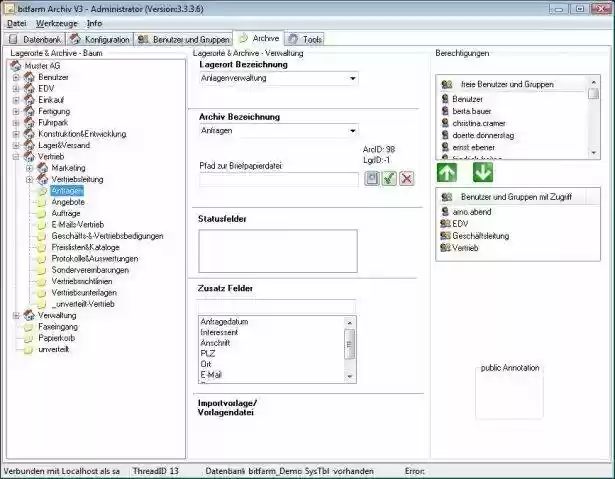Click the red X cancel icon
Screen dimensions: 615x479
pos(407,178)
